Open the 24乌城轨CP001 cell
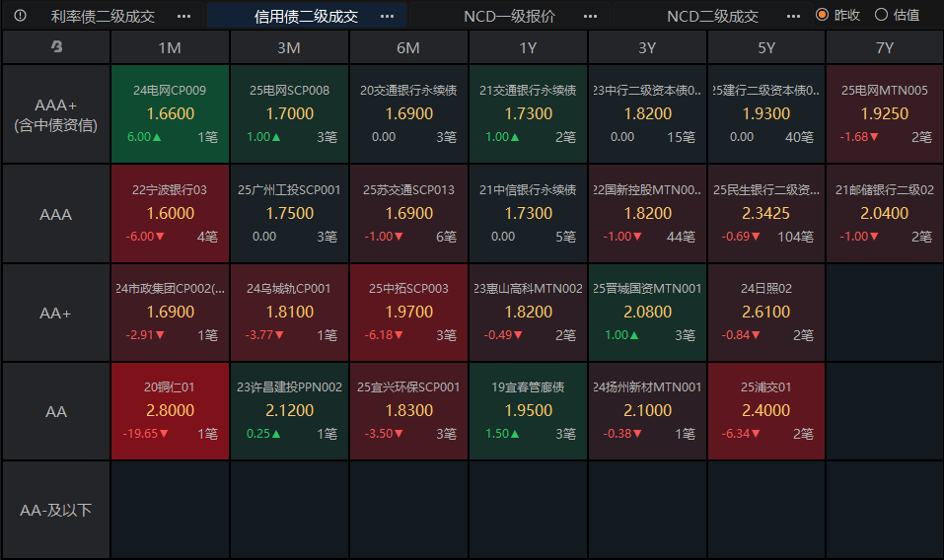 click(289, 313)
